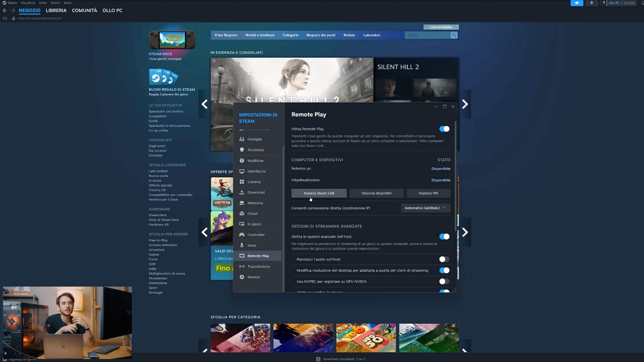
Task: Click Negozio dei punti in store nav
Action: (321, 35)
